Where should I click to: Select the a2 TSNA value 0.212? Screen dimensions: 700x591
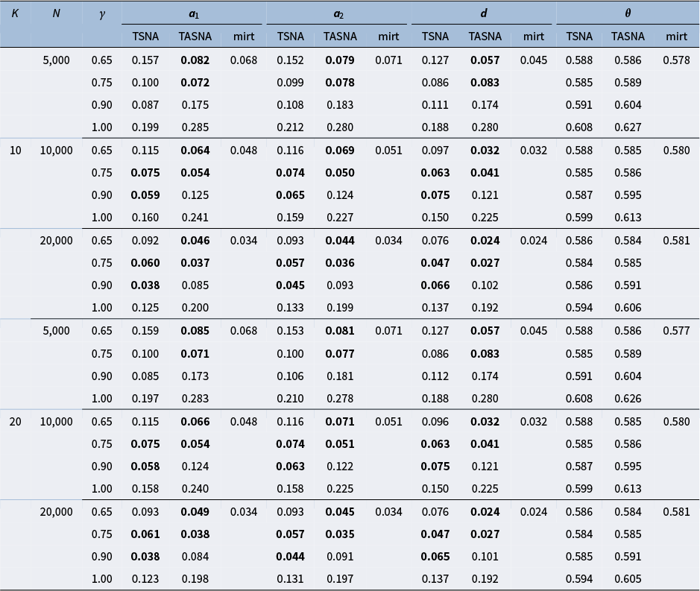pos(290,127)
